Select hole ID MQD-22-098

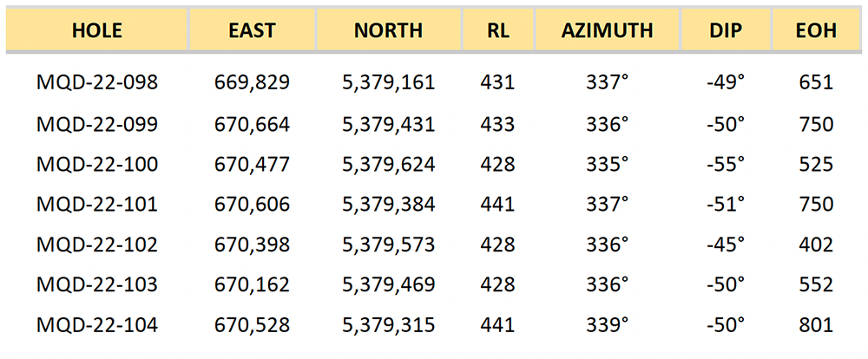tap(97, 83)
